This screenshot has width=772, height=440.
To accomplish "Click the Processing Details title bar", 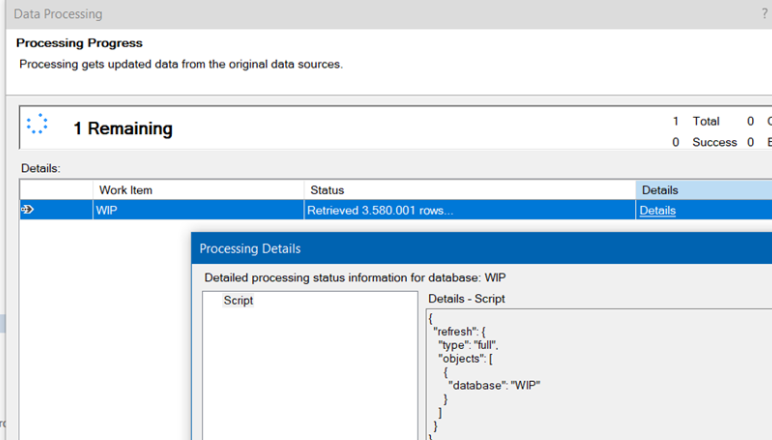I will (482, 248).
